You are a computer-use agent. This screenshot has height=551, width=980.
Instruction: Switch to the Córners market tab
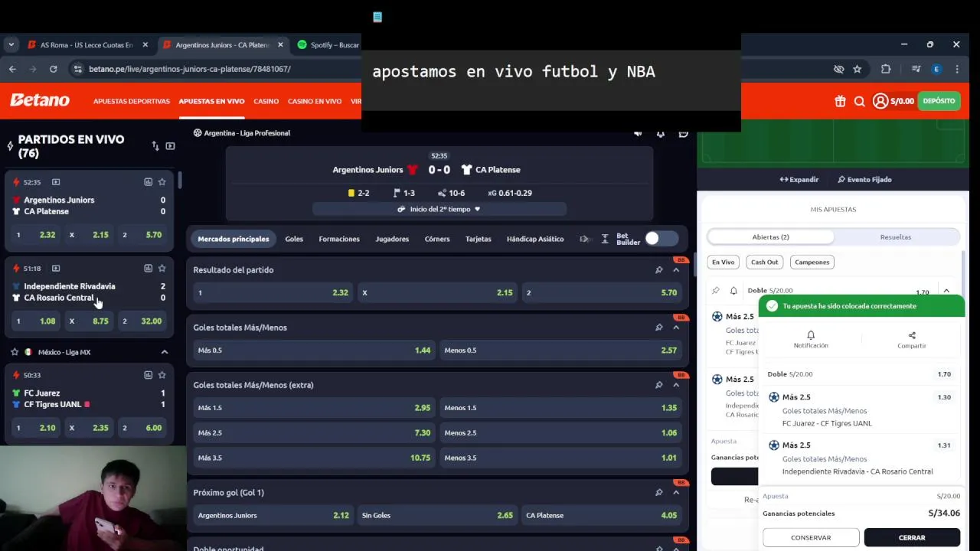[437, 239]
